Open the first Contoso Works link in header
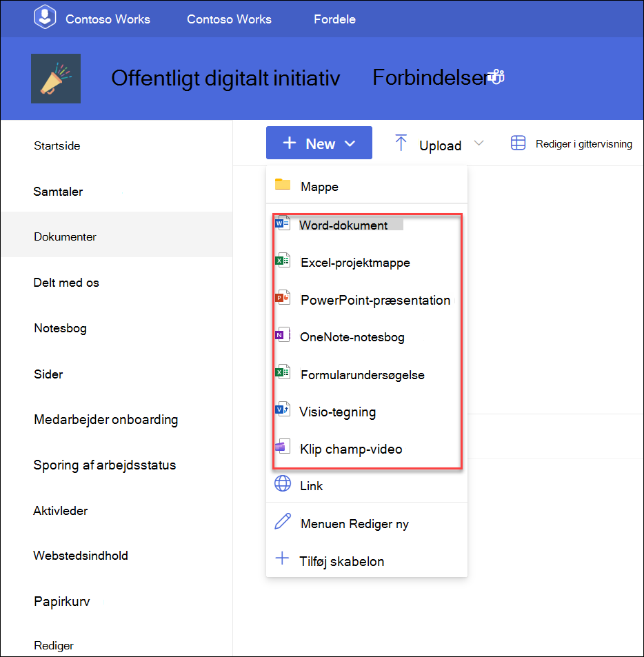The width and height of the screenshot is (644, 657). (x=108, y=19)
